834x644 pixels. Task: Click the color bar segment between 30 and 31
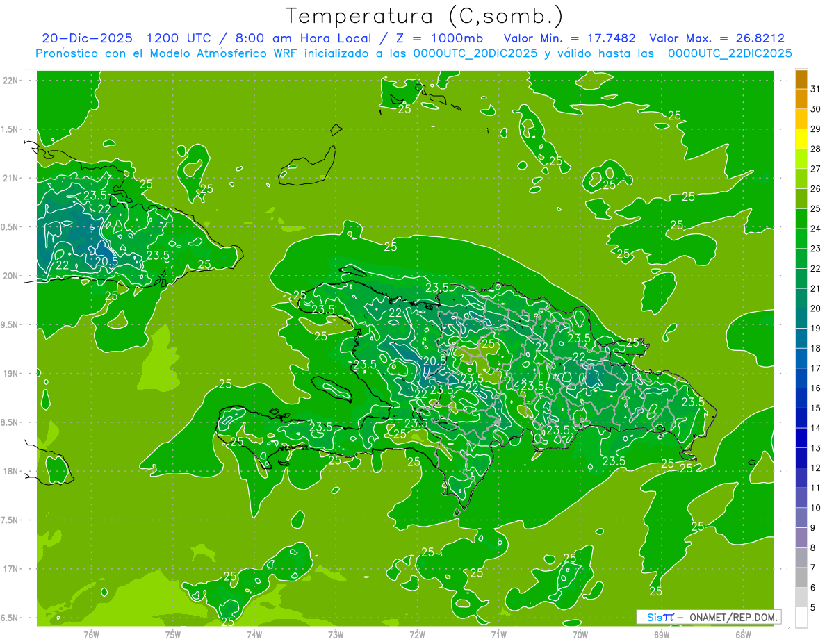click(x=801, y=99)
